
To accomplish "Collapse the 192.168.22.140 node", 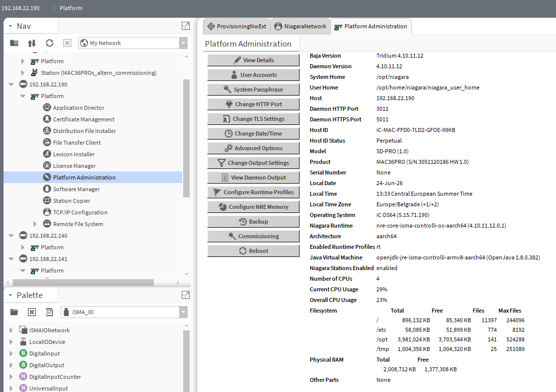I will [11, 236].
